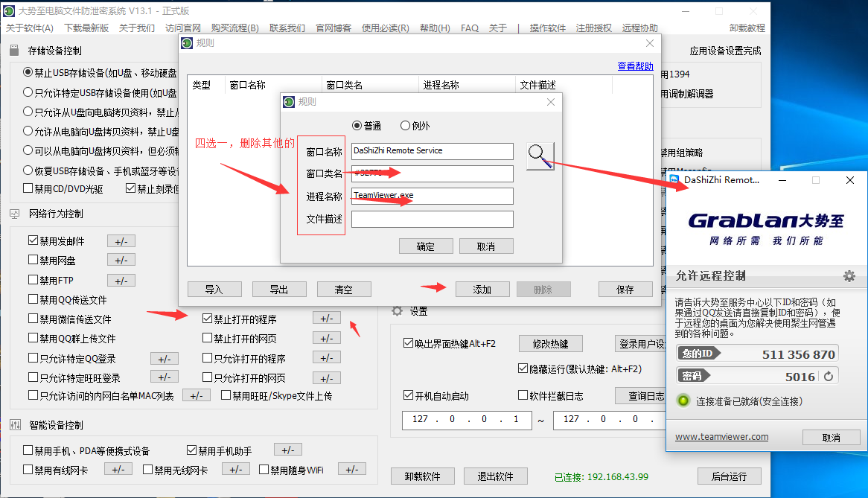This screenshot has height=498, width=868.
Task: Uncheck 禁止打开的程序
Action: click(x=208, y=318)
